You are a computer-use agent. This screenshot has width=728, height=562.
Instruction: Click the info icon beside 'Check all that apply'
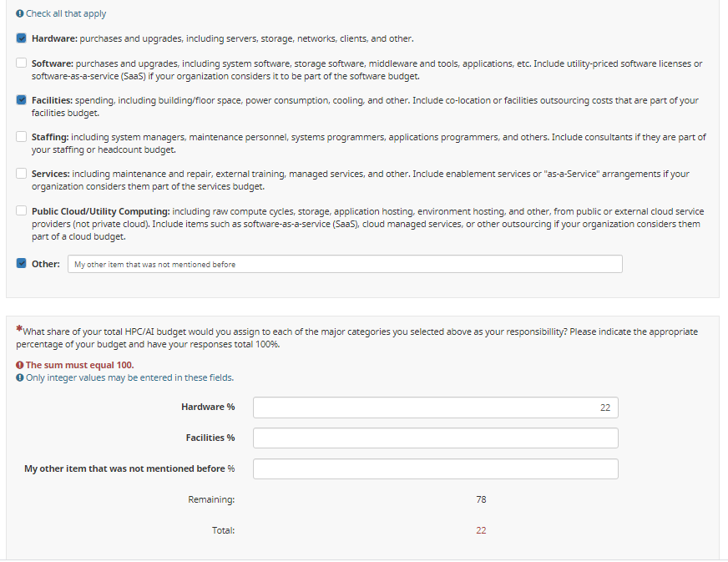pyautogui.click(x=20, y=14)
